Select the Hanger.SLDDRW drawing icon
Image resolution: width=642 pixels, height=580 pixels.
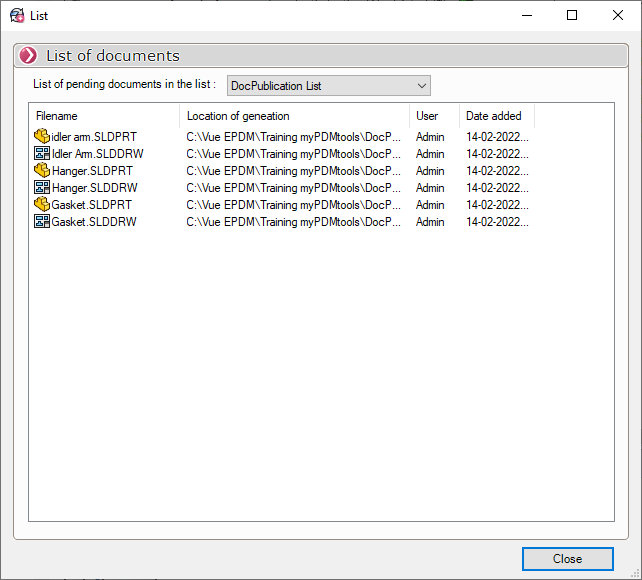[x=42, y=188]
